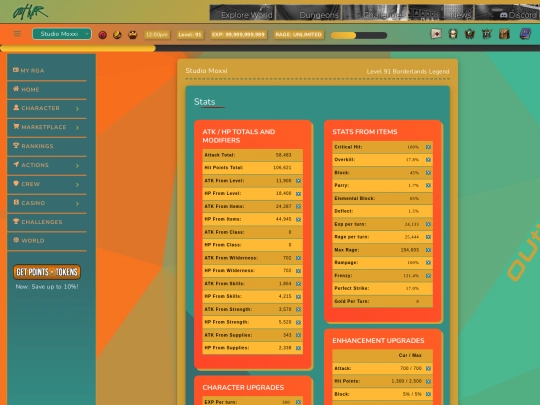540x405 pixels.
Task: Show info for HP From Strength
Action: [x=298, y=322]
